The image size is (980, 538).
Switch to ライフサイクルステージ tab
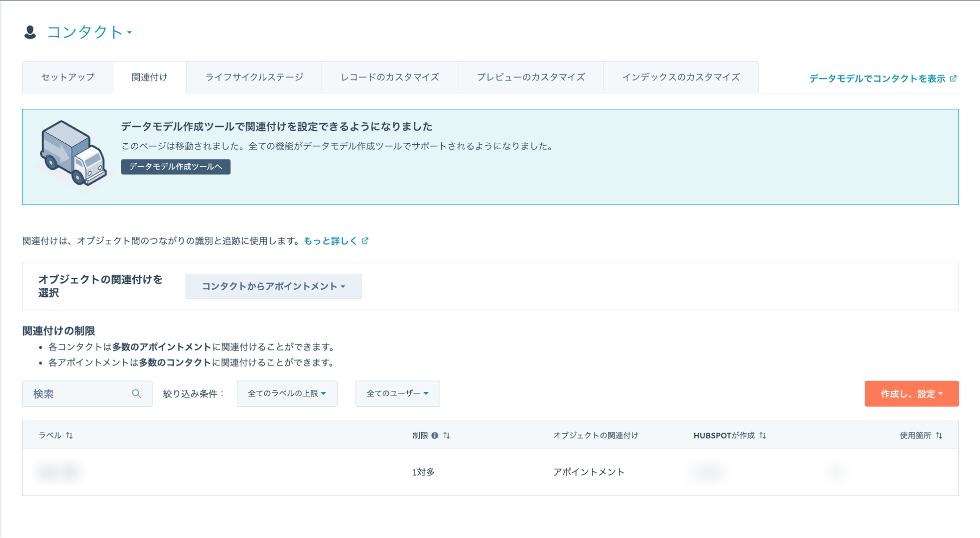point(254,77)
